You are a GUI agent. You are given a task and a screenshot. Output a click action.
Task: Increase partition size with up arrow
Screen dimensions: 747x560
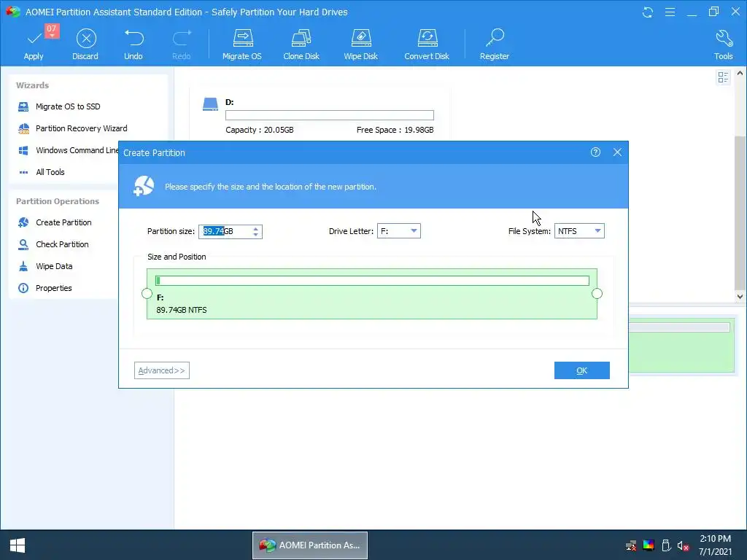256,228
